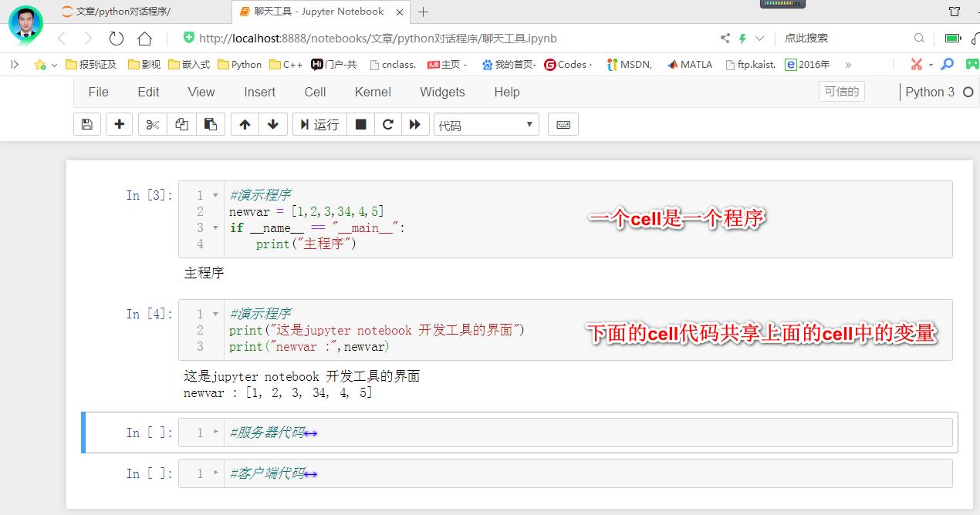Copy selected cells icon in toolbar
The height and width of the screenshot is (515, 980).
[x=181, y=124]
